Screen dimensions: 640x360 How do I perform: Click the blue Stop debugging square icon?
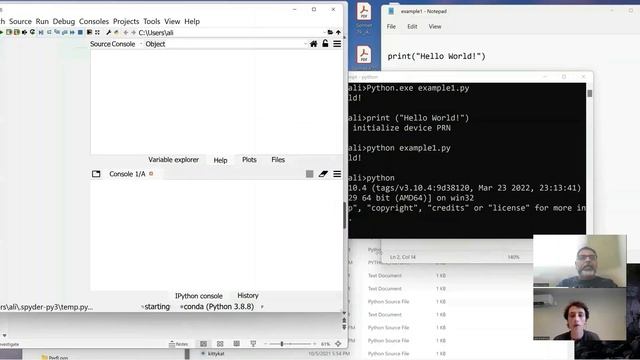coord(80,32)
